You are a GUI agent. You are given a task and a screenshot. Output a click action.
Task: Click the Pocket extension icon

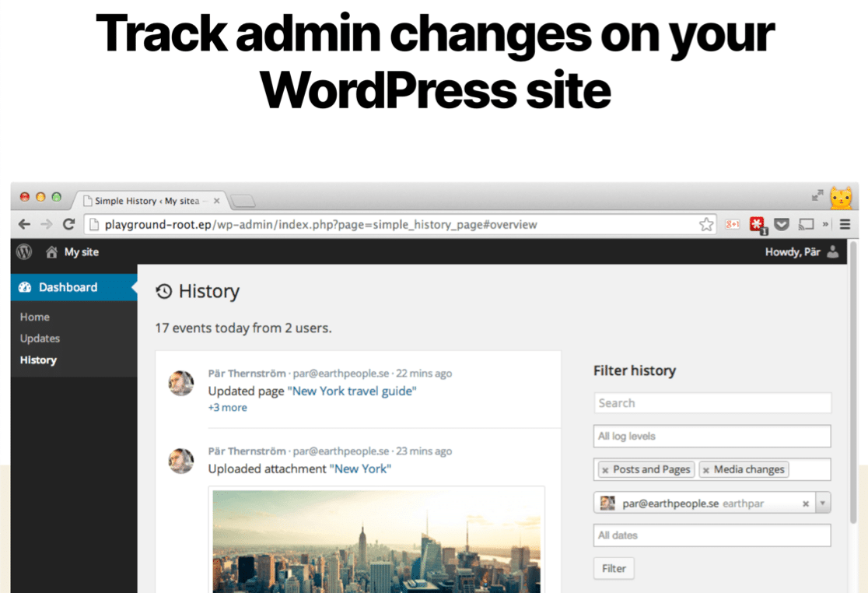tap(781, 224)
